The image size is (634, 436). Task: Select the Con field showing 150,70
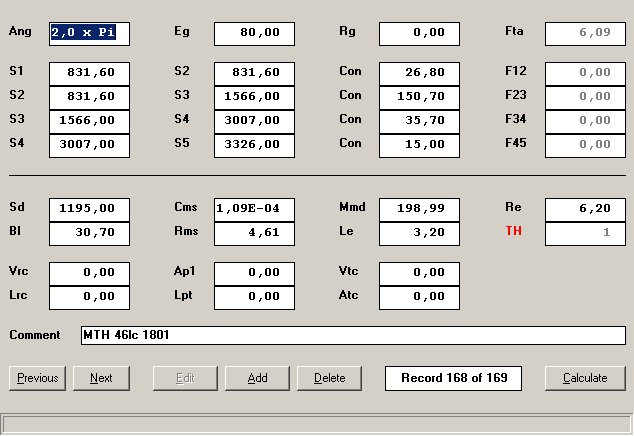419,97
